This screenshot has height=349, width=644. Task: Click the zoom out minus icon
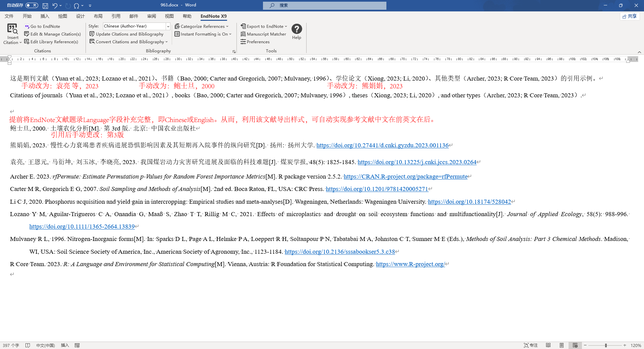tap(585, 345)
